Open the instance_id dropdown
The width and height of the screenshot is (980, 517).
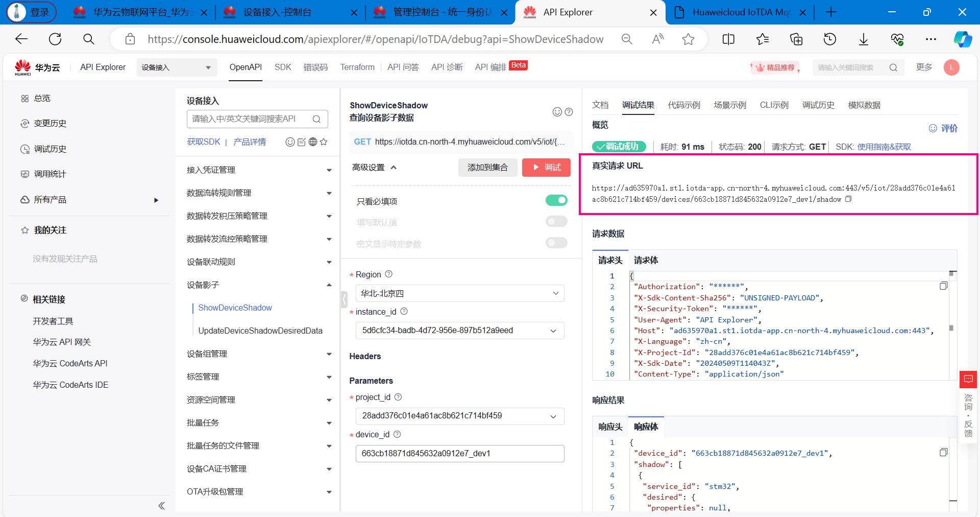(459, 331)
